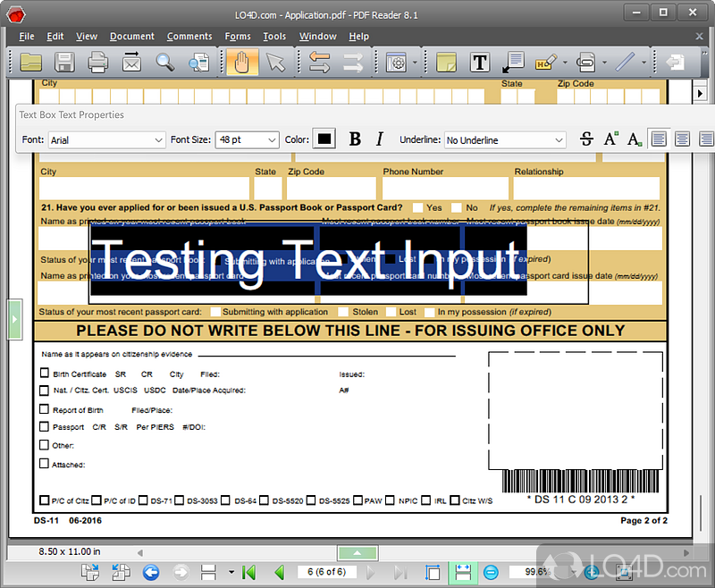
Task: Toggle Italic formatting
Action: [379, 139]
